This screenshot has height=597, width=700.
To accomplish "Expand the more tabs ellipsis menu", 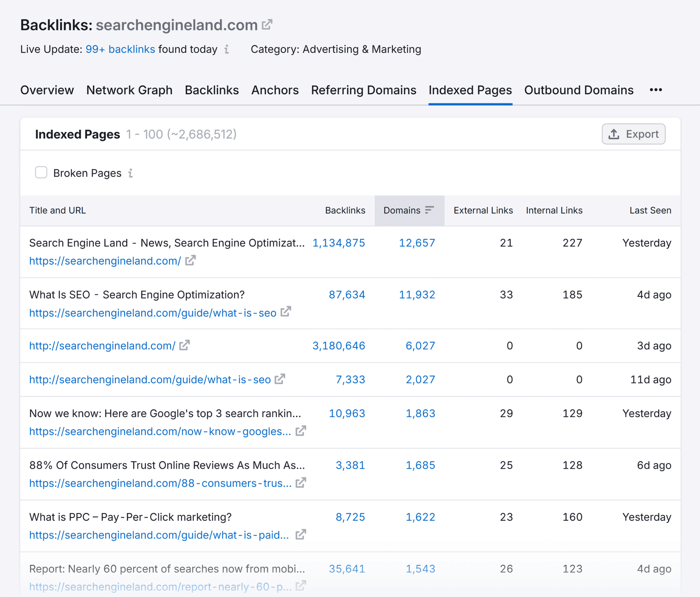I will pyautogui.click(x=656, y=90).
